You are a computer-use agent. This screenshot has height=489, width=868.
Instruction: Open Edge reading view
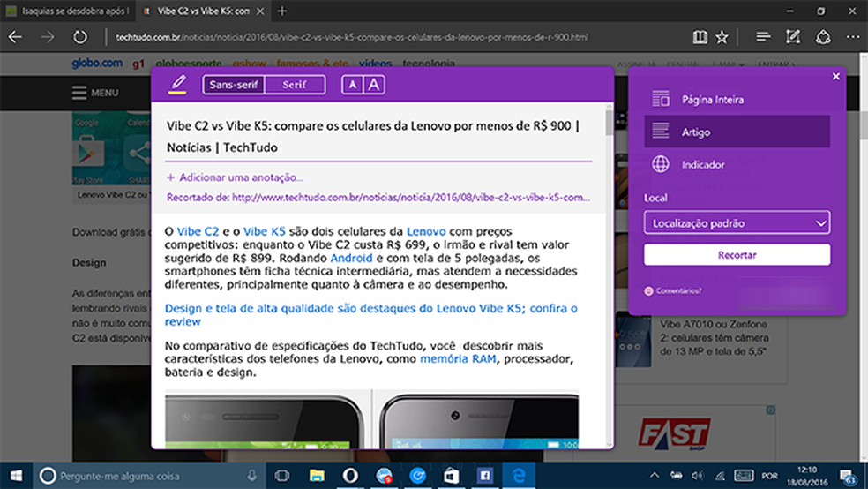click(x=700, y=37)
